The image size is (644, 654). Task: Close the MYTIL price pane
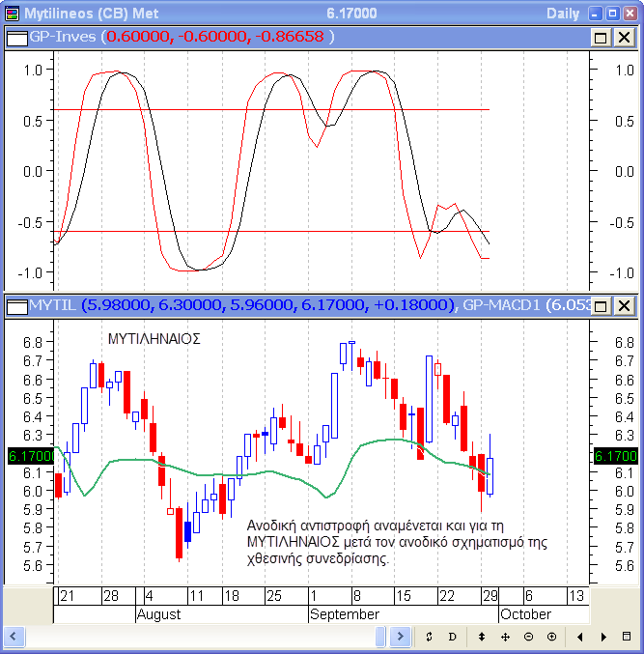(624, 306)
